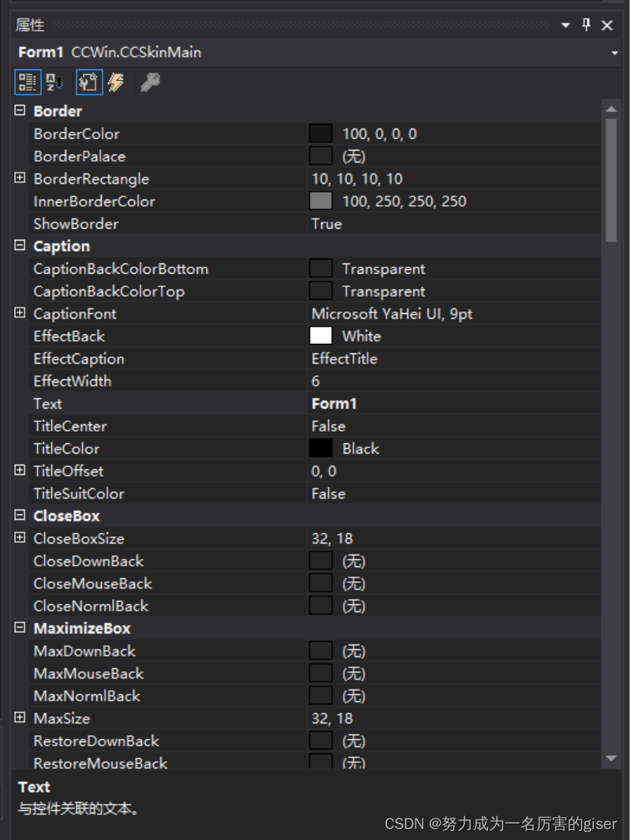Click the MaxSize value 32, 18

(x=332, y=719)
